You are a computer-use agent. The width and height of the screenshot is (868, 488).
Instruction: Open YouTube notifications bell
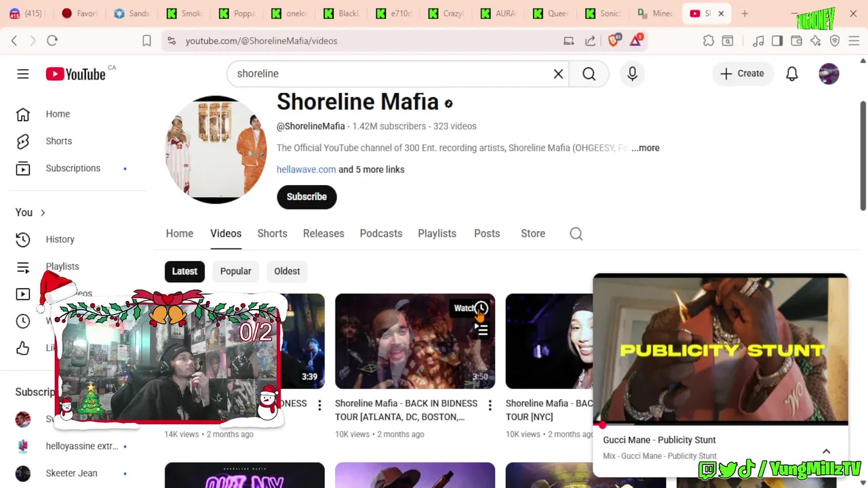(791, 74)
